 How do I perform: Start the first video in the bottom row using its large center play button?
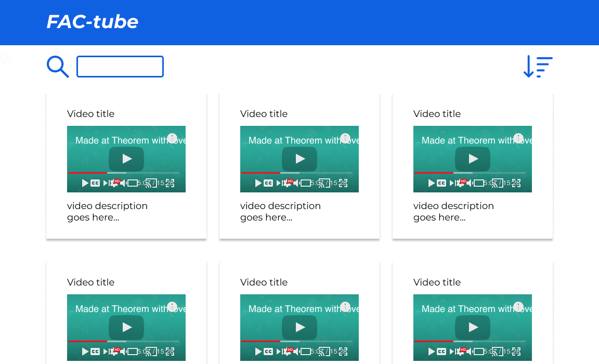(x=126, y=327)
